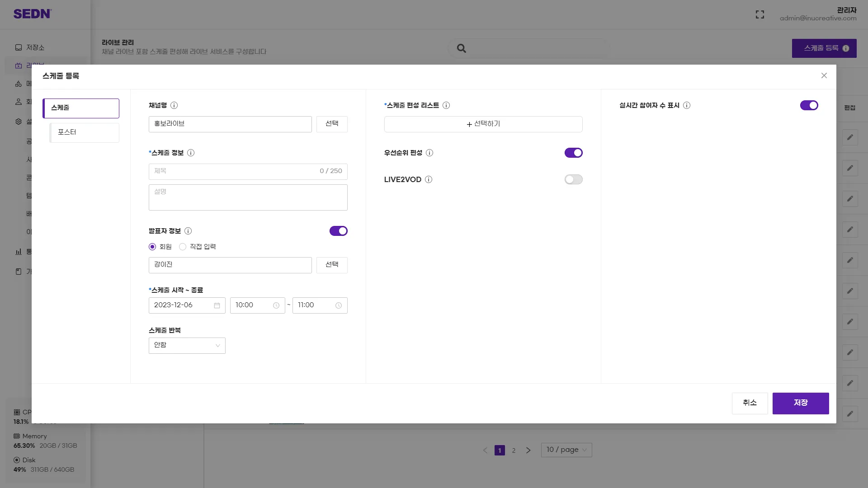Click info icon beside 스케줄 정보
Image resolution: width=868 pixels, height=488 pixels.
click(x=191, y=153)
